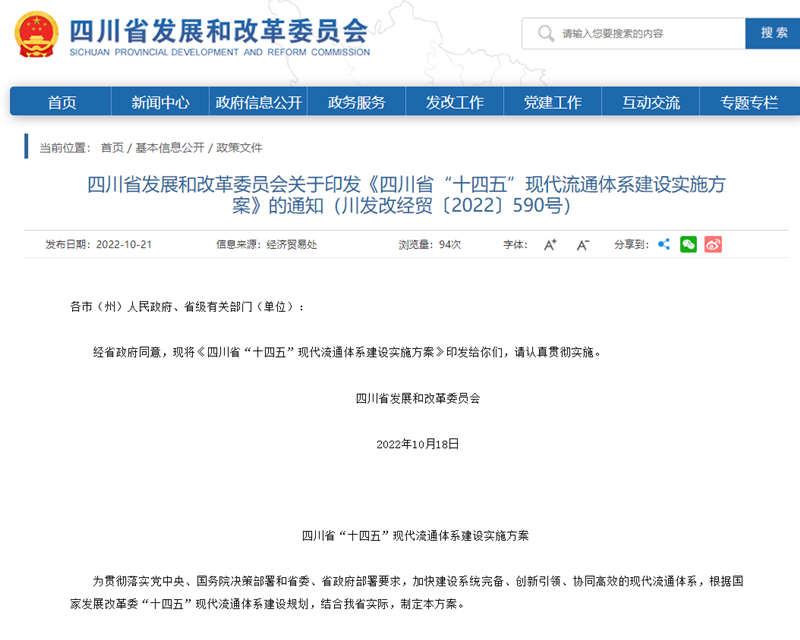
Task: Open the 首页 navigation tab
Action: (61, 102)
